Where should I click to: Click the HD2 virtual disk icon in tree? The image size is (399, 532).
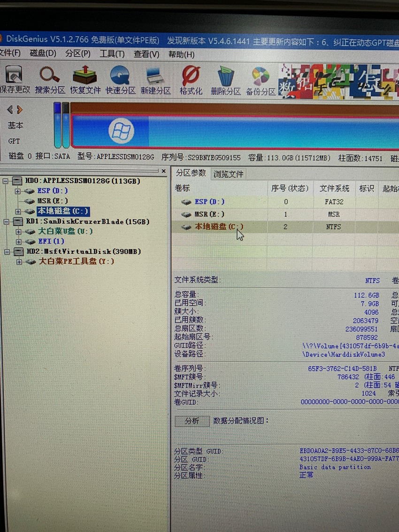[x=18, y=252]
